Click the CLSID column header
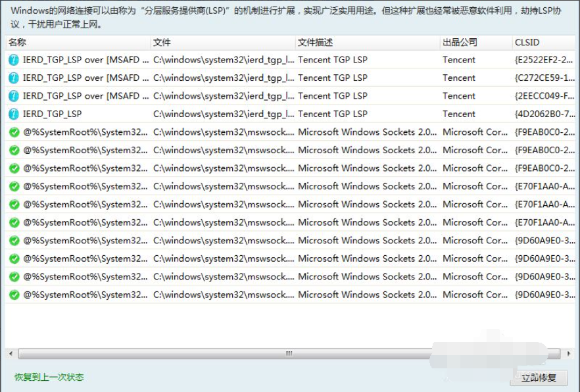The image size is (580, 392). coord(527,43)
